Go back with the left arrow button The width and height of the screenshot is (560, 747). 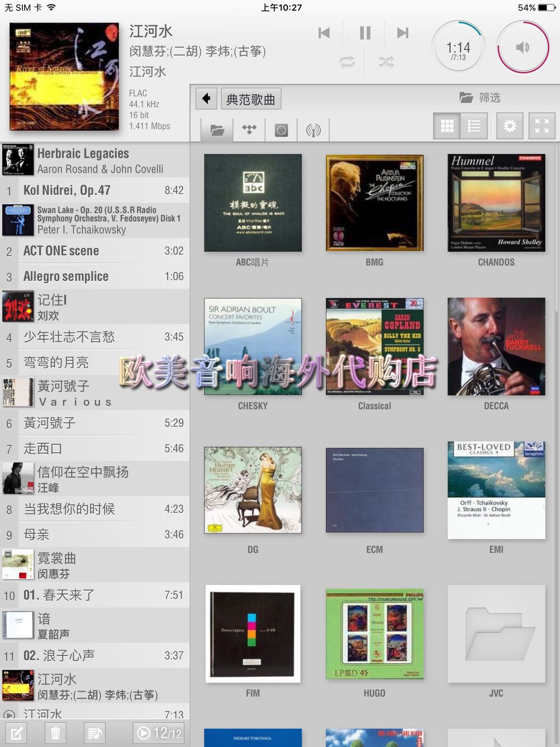click(206, 99)
